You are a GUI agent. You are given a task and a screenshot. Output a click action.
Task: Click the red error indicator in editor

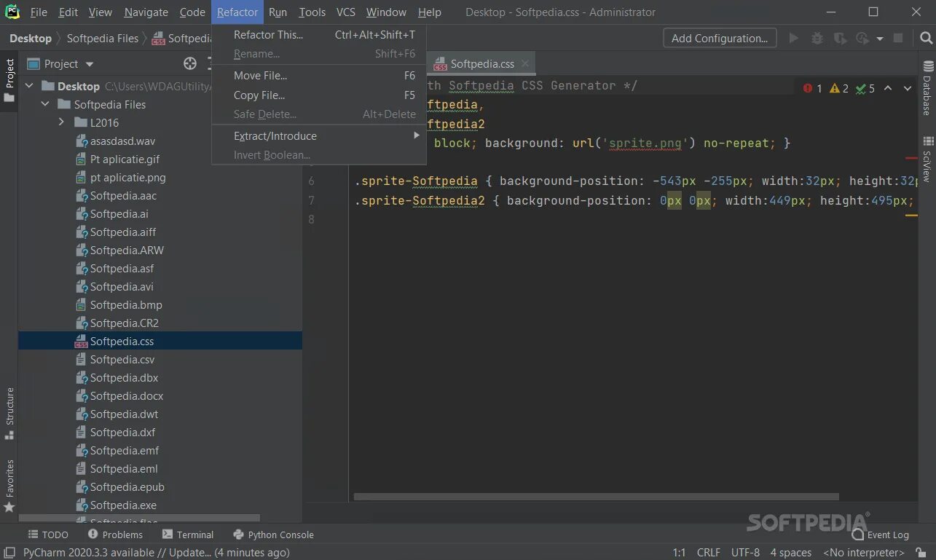tap(812, 88)
